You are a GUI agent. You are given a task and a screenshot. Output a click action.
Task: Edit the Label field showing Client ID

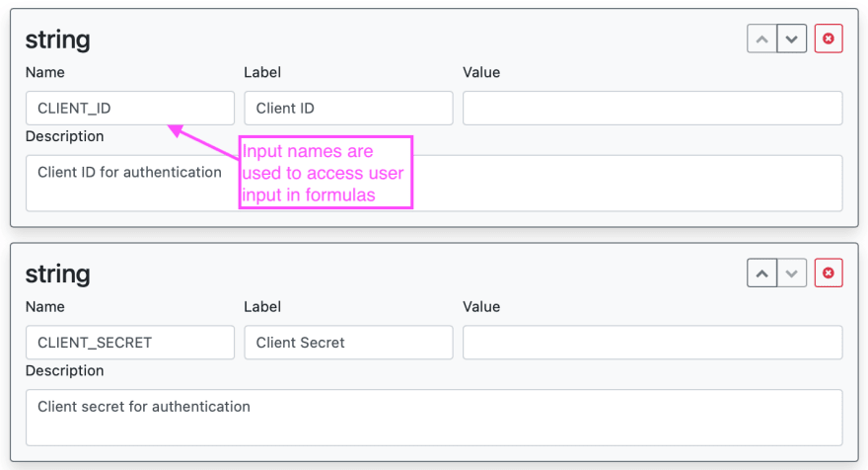[349, 108]
